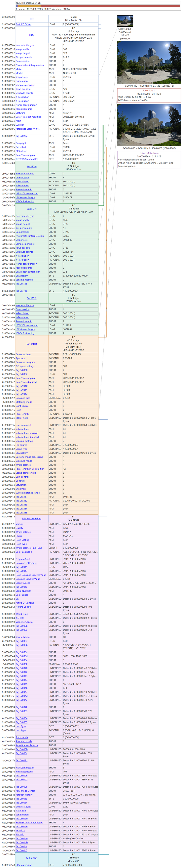Screen dimensions: 182x868
Task: Click the Copyright tag link
Action: click(x=21, y=143)
